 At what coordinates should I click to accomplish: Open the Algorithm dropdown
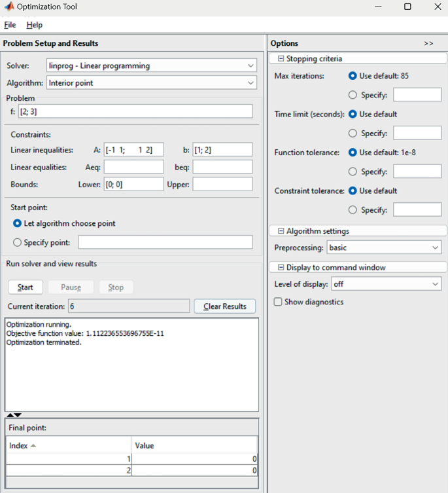point(251,83)
